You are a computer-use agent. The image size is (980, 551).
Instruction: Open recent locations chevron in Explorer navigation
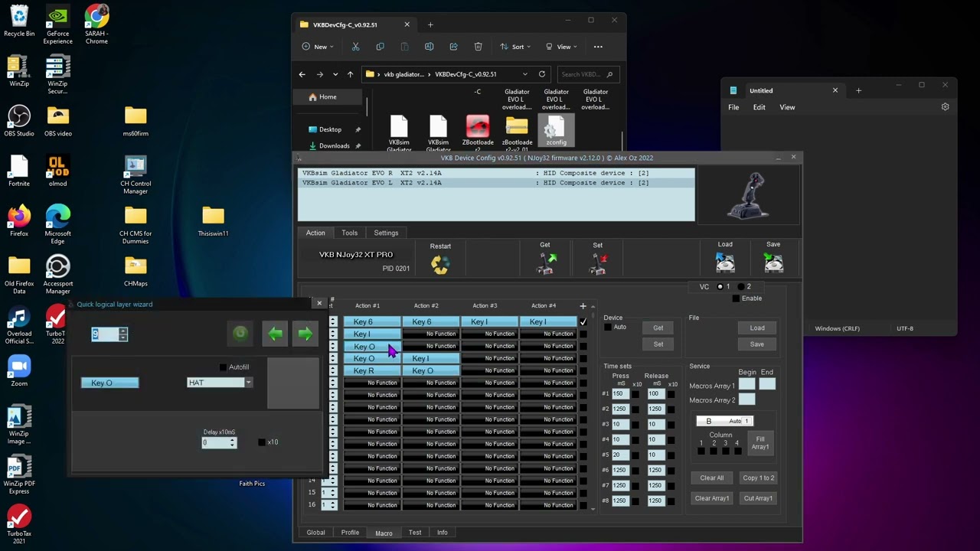[x=335, y=74]
